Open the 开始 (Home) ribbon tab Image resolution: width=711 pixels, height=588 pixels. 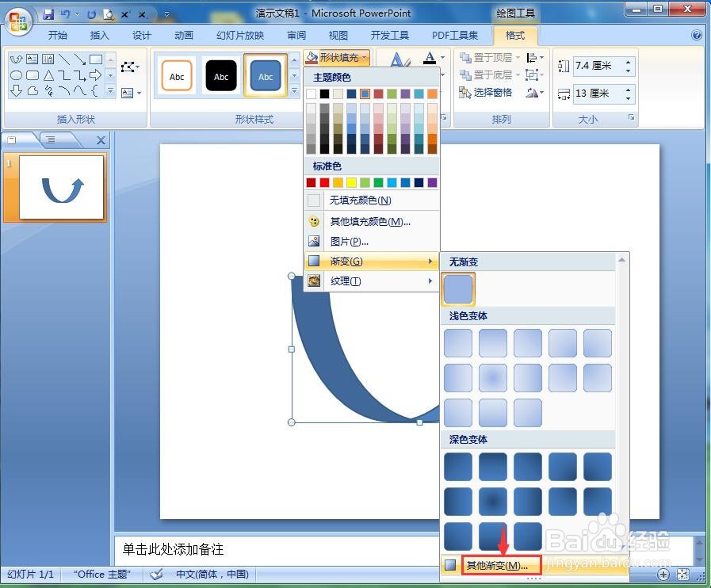[57, 35]
